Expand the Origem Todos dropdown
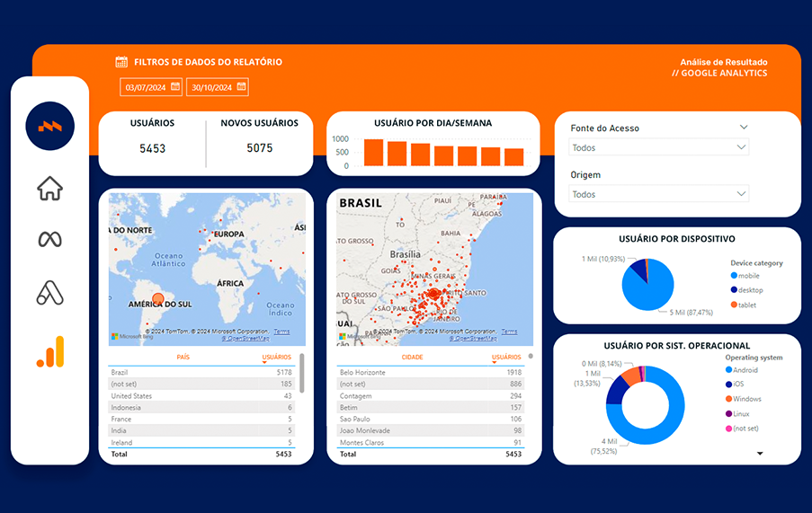This screenshot has width=812, height=513. point(658,194)
